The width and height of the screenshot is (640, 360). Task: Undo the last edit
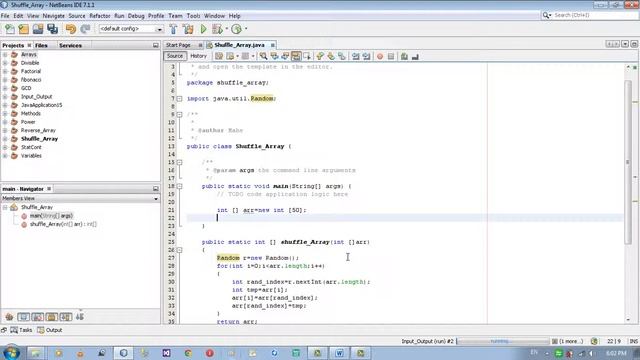pyautogui.click(x=71, y=29)
